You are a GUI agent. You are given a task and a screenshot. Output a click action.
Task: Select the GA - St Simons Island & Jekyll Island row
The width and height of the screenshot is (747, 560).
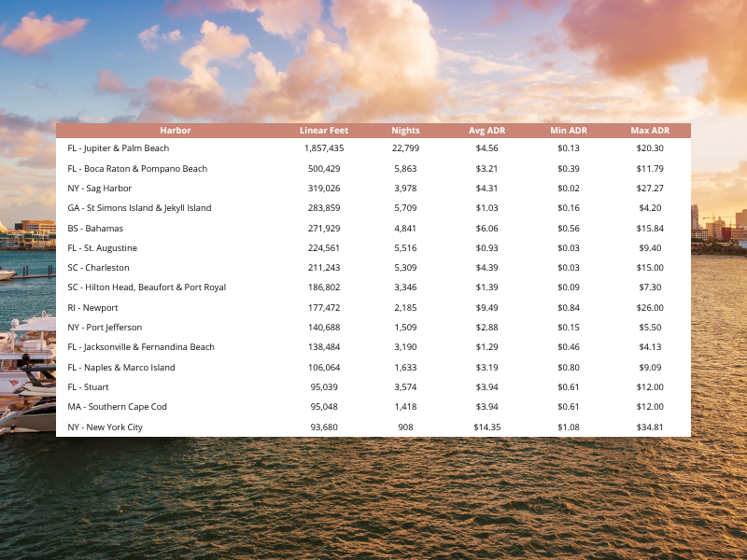pyautogui.click(x=139, y=208)
